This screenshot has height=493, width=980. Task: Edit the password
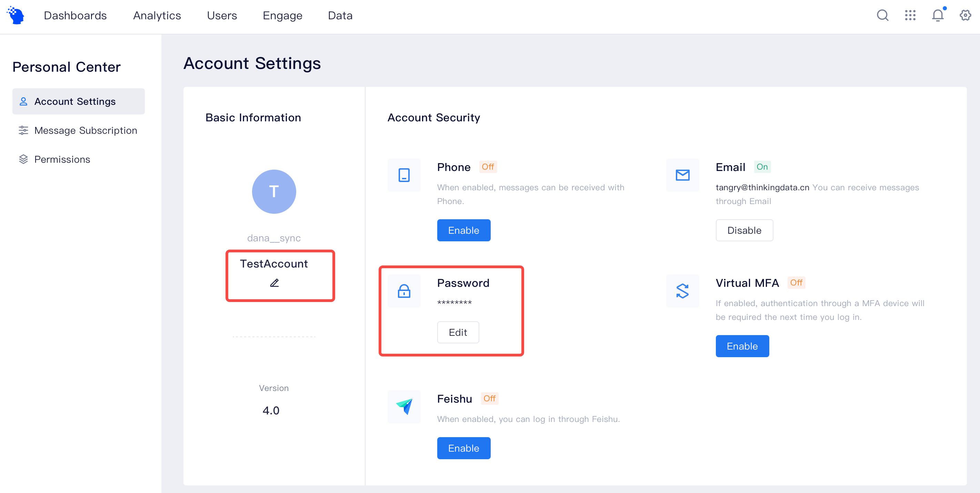coord(458,332)
